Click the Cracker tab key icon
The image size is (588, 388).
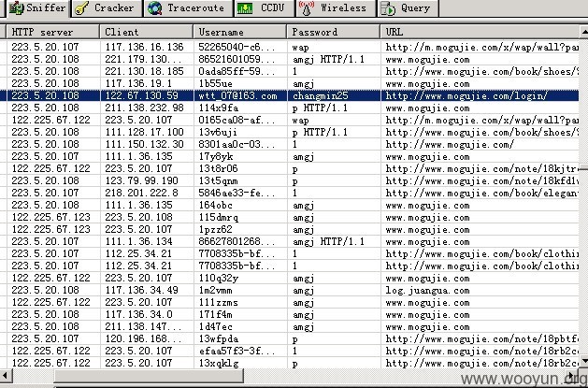[81, 8]
